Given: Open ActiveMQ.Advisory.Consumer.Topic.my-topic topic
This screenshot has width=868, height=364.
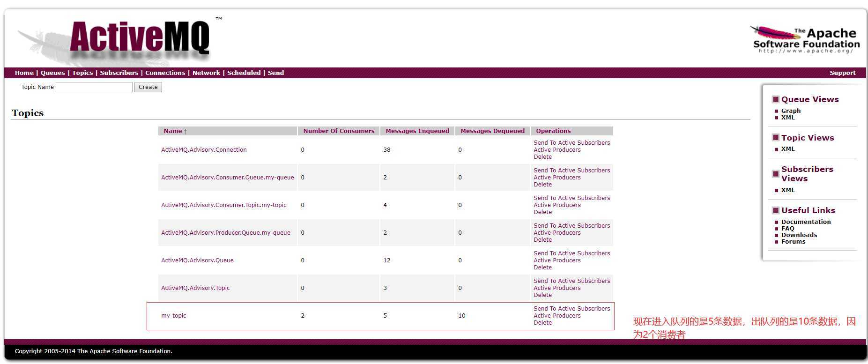Looking at the screenshot, I should pos(223,205).
